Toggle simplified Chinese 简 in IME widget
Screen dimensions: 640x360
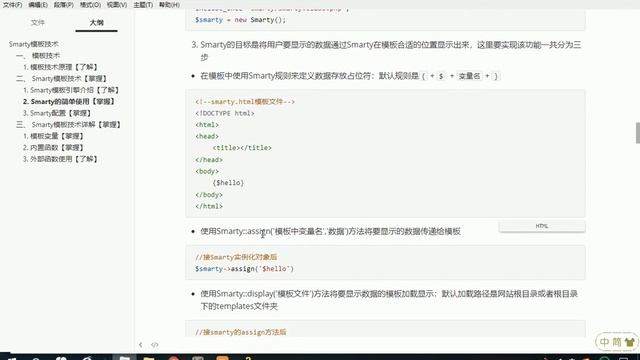[x=617, y=342]
